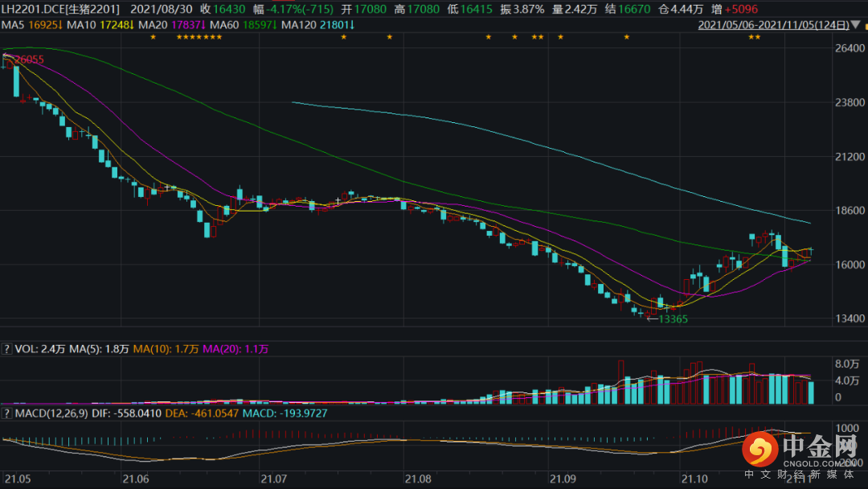Click the star marker above mid-July candles

click(x=344, y=37)
